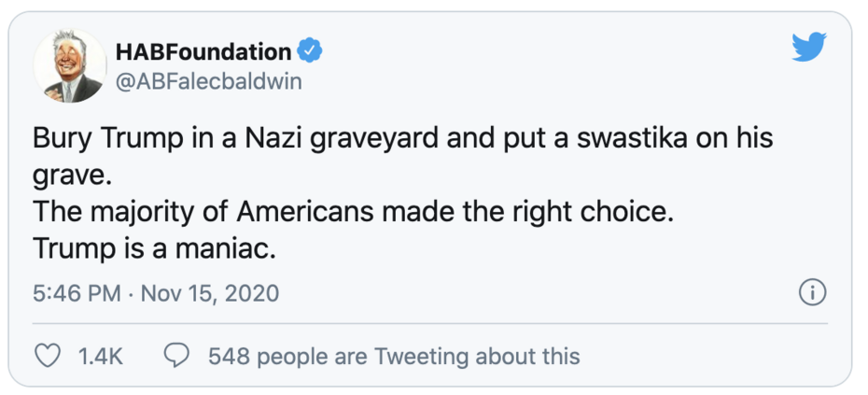Like the tweet with the heart icon
The image size is (868, 395).
point(48,356)
